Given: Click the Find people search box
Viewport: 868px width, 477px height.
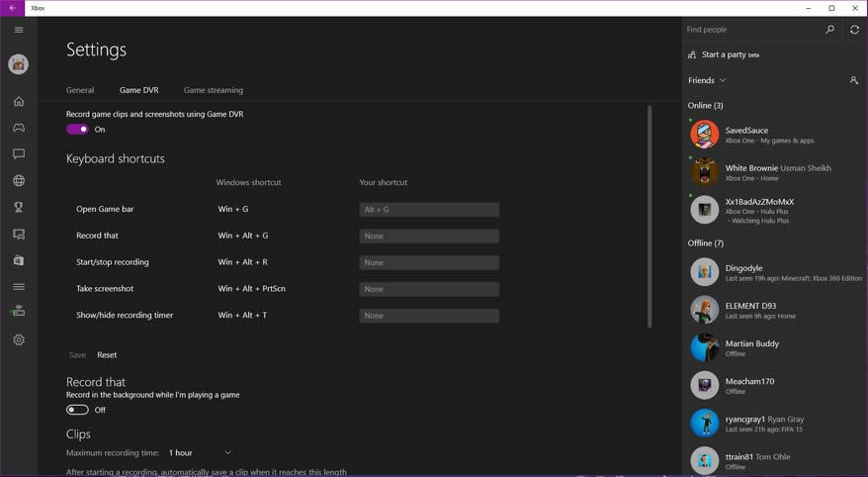Looking at the screenshot, I should point(753,30).
